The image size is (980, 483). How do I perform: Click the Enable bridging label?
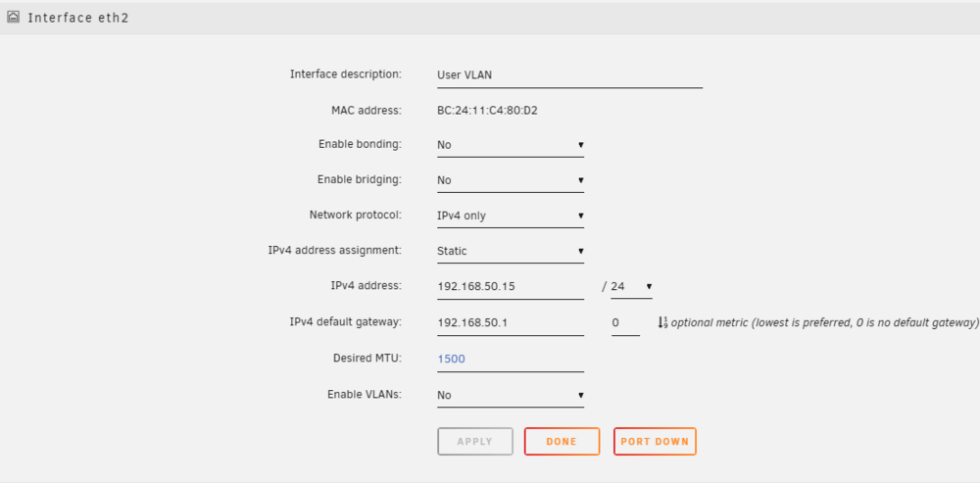(360, 180)
